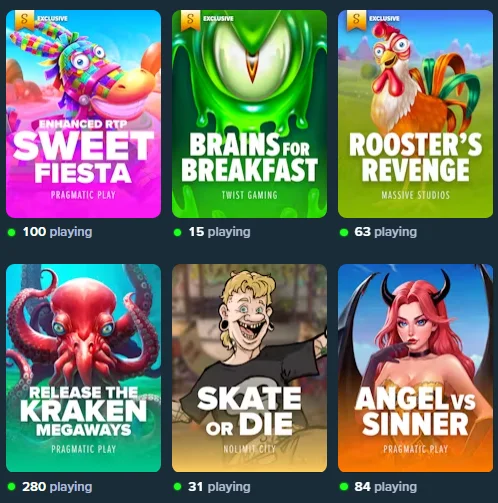Launch the Angel vs Sinner game
498x503 pixels.
tap(415, 368)
